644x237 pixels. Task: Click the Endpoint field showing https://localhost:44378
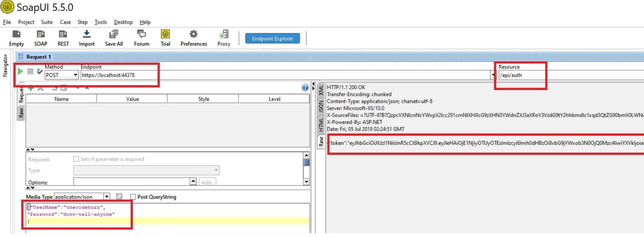(285, 75)
